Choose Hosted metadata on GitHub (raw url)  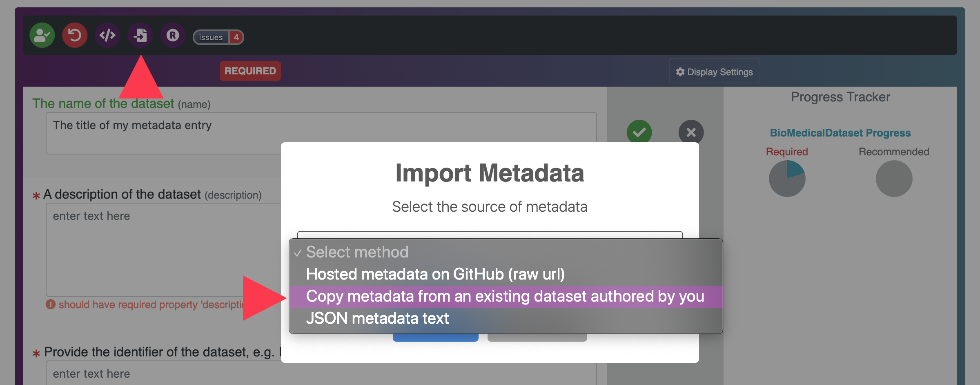pyautogui.click(x=435, y=274)
